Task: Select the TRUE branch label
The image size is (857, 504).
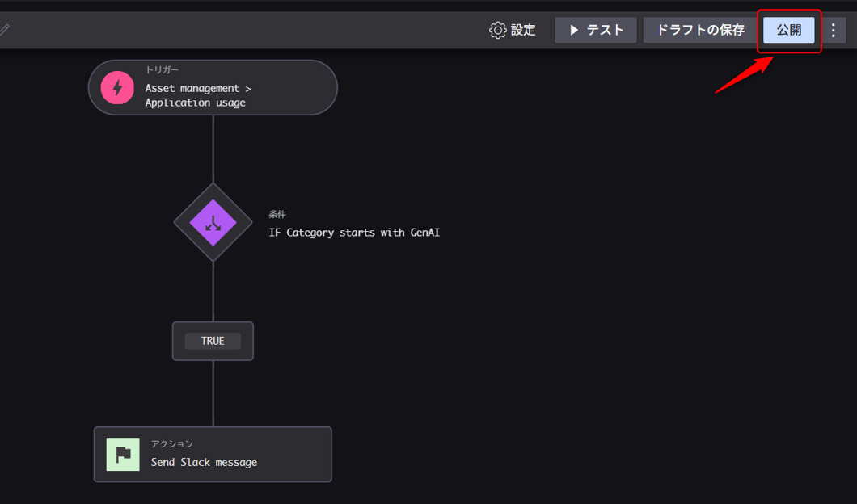Action: pos(213,341)
